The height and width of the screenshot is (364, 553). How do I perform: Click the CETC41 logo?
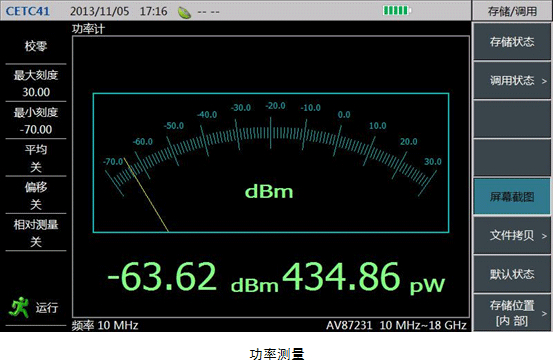coord(28,11)
